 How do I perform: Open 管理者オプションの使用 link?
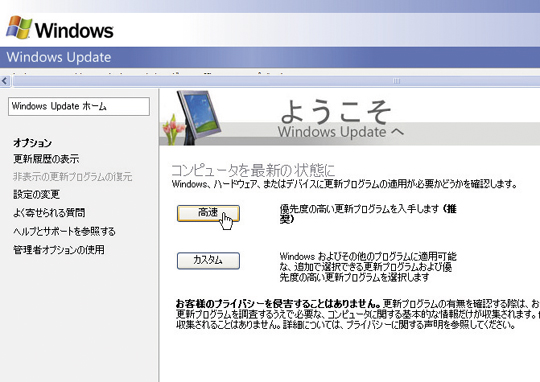tap(59, 249)
